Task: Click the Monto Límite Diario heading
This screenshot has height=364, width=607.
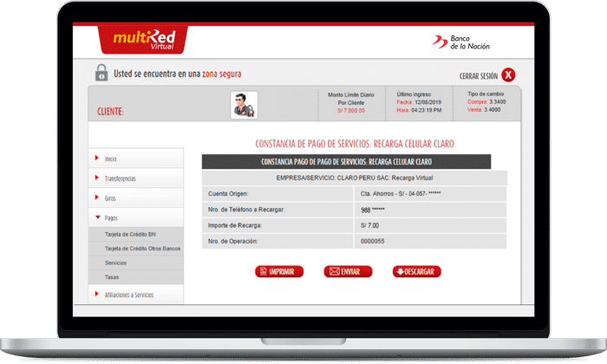Action: coord(351,94)
